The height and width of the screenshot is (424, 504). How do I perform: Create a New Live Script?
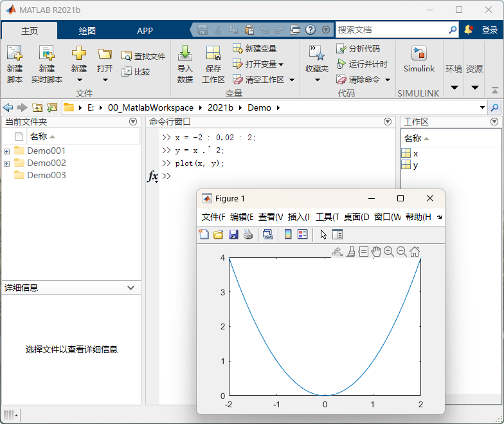47,64
